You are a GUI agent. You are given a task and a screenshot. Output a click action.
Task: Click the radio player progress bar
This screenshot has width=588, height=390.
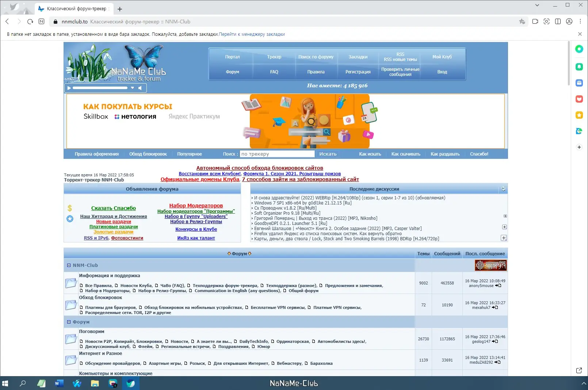coord(100,88)
